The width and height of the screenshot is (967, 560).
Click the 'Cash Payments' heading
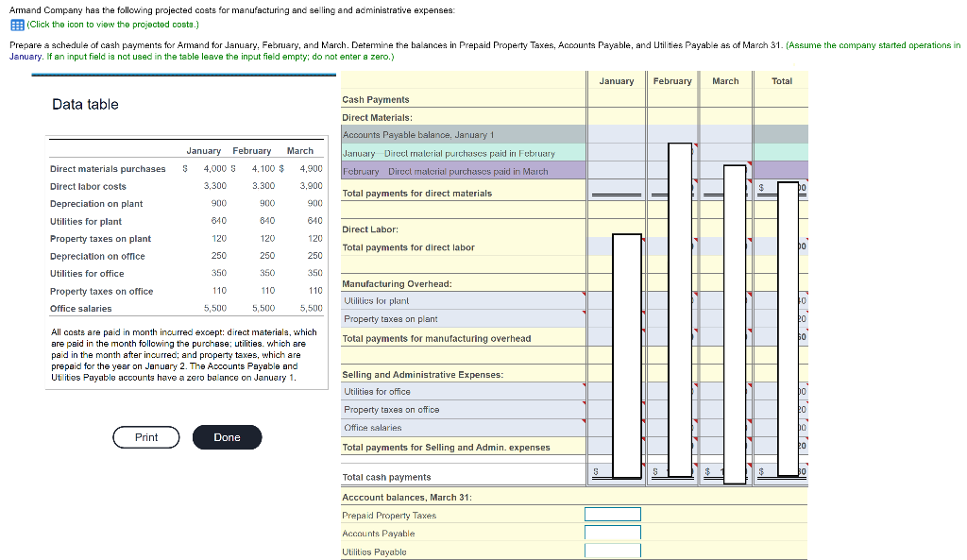coord(376,99)
